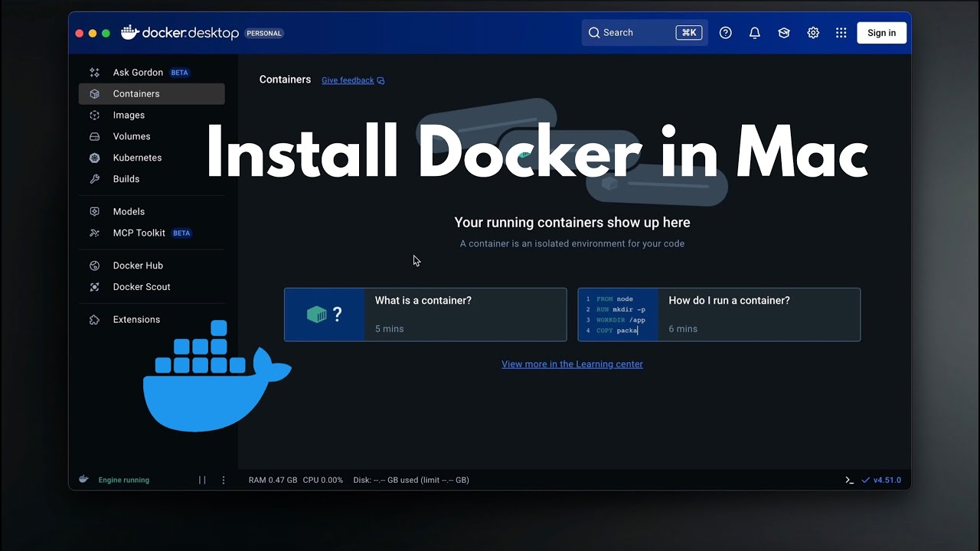Image resolution: width=980 pixels, height=551 pixels.
Task: Click the ⌘K shortcut badge in search
Action: tap(689, 33)
